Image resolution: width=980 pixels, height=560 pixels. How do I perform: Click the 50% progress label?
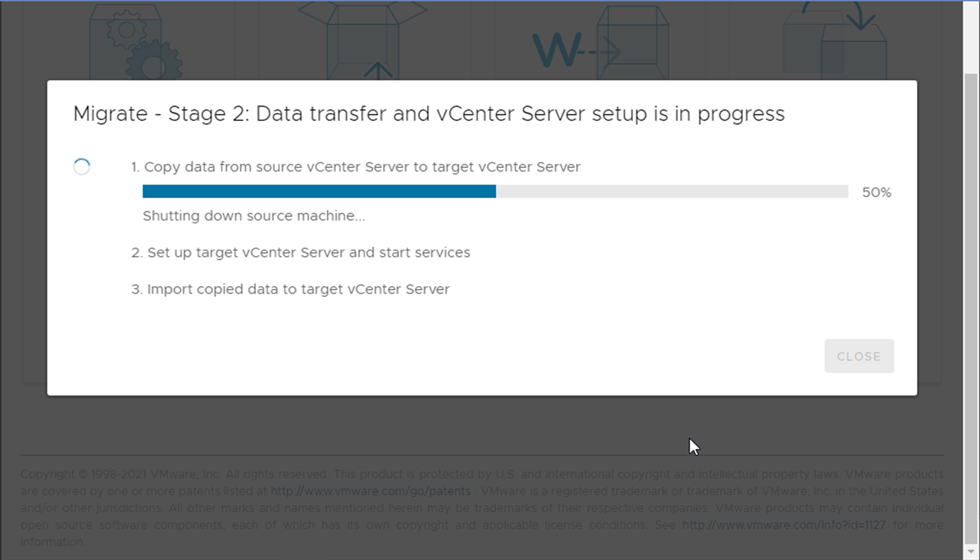(x=876, y=192)
